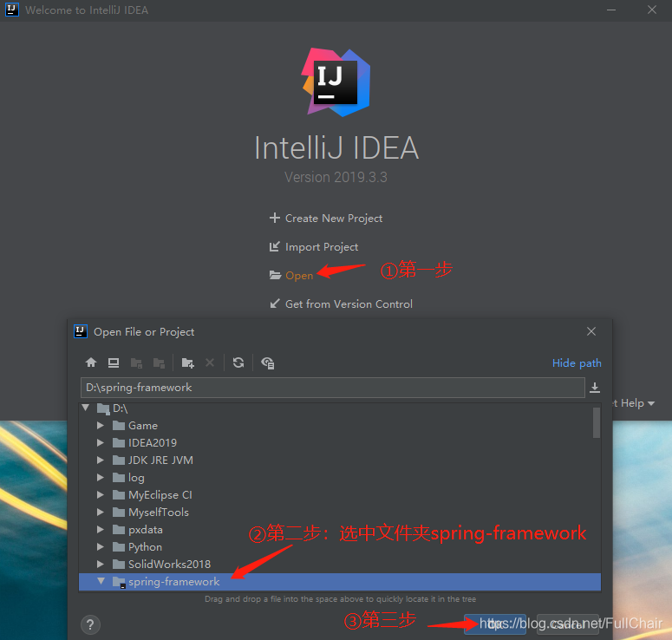Viewport: 672px width, 640px height.
Task: Click the Project Directory toolbar icon
Action: (136, 363)
